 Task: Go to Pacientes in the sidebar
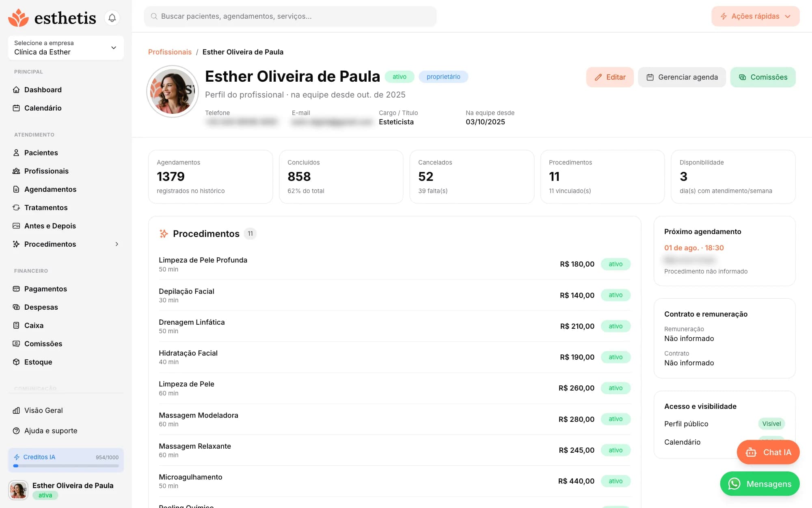coord(41,153)
